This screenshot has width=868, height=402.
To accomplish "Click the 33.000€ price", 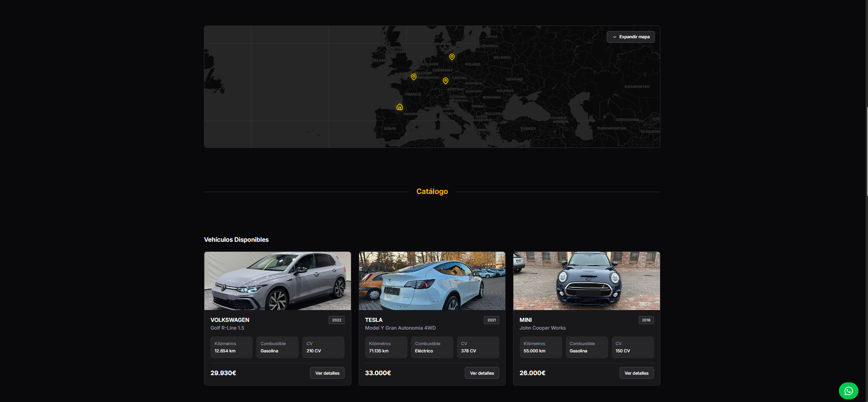I will pos(378,373).
